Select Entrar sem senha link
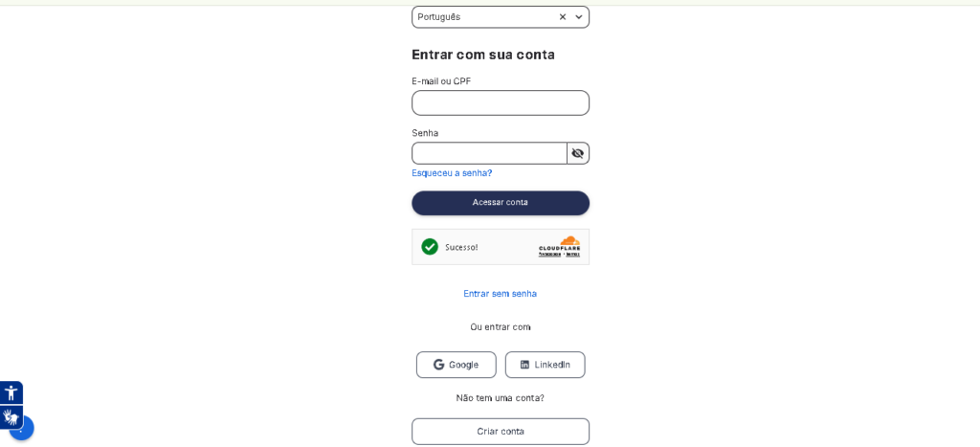 [500, 294]
